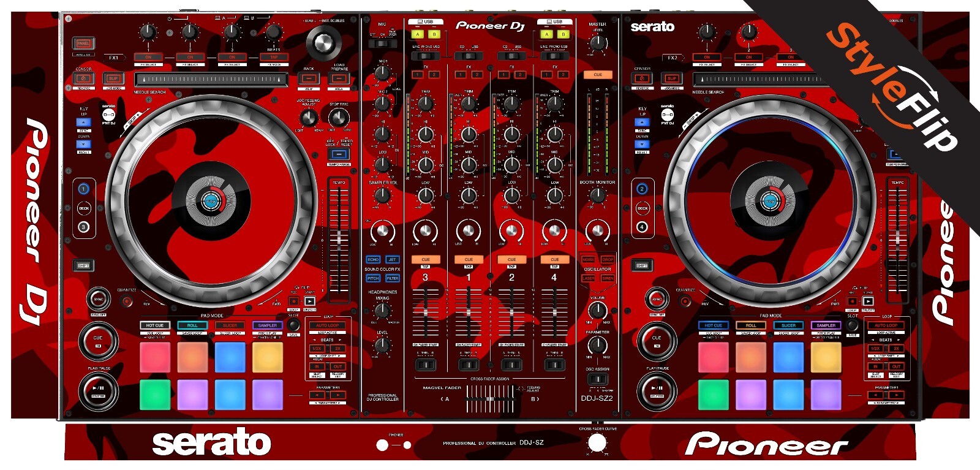This screenshot has width=980, height=470.
Task: Trigger the green performance pad, left deck
Action: (x=155, y=395)
